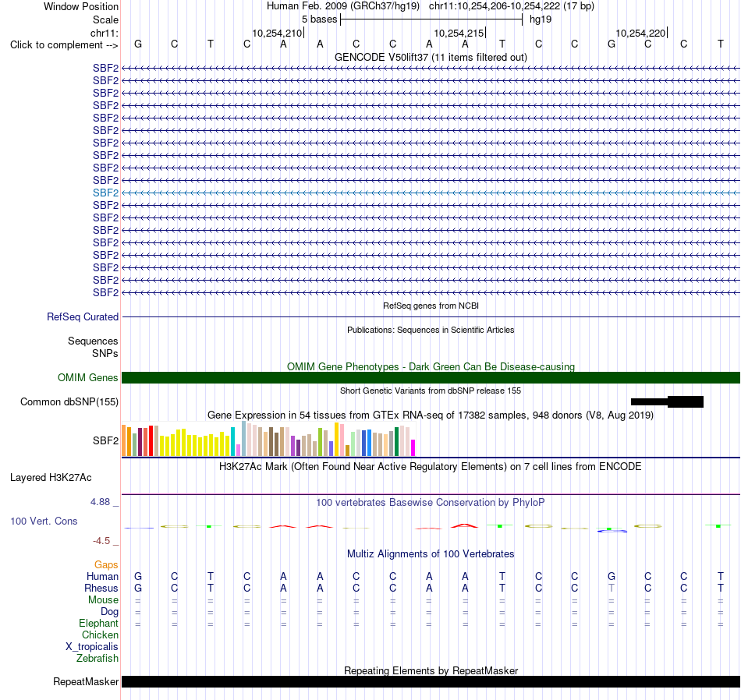741x700 pixels.
Task: Click the black RepeatMasker element bar
Action: [x=431, y=681]
